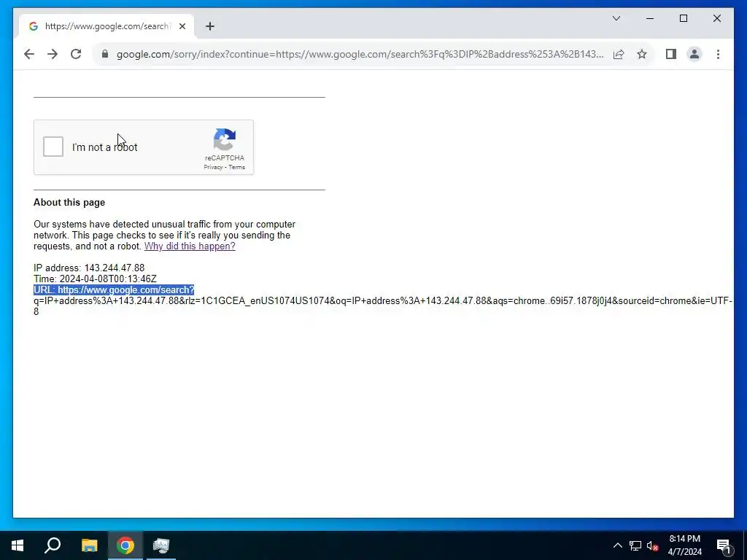Close the Google search tab
Image resolution: width=747 pixels, height=560 pixels.
182,26
